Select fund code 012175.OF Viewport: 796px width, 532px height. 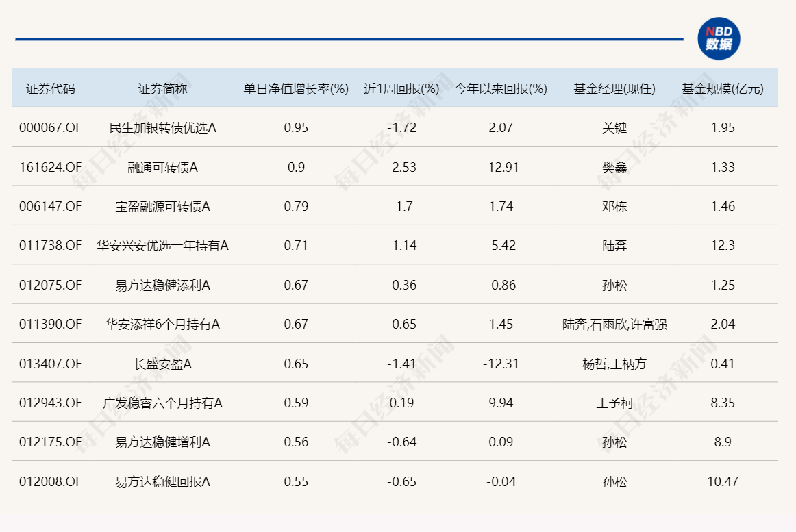pos(50,442)
